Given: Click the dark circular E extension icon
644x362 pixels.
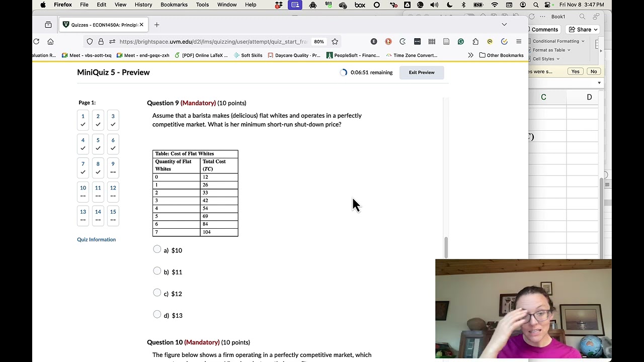Looking at the screenshot, I should (x=374, y=42).
